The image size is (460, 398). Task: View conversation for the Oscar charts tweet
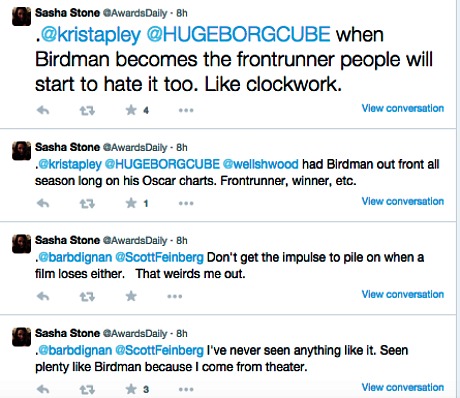click(403, 201)
